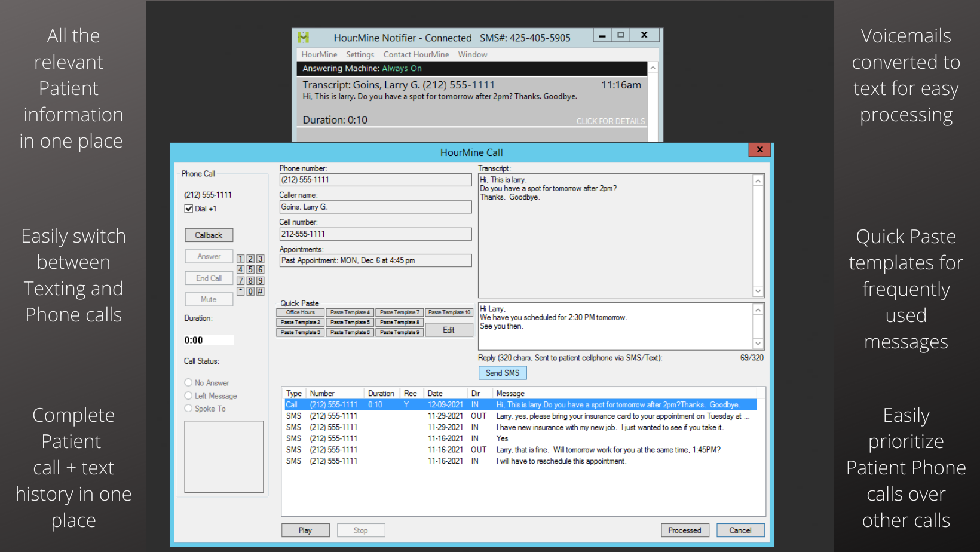Click the Callback button
980x552 pixels.
[209, 235]
